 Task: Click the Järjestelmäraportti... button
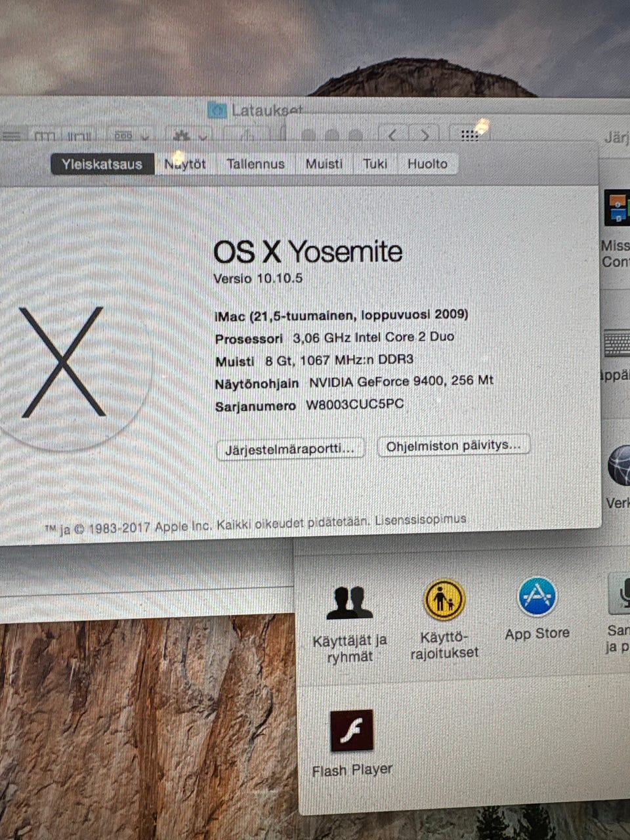pyautogui.click(x=290, y=449)
